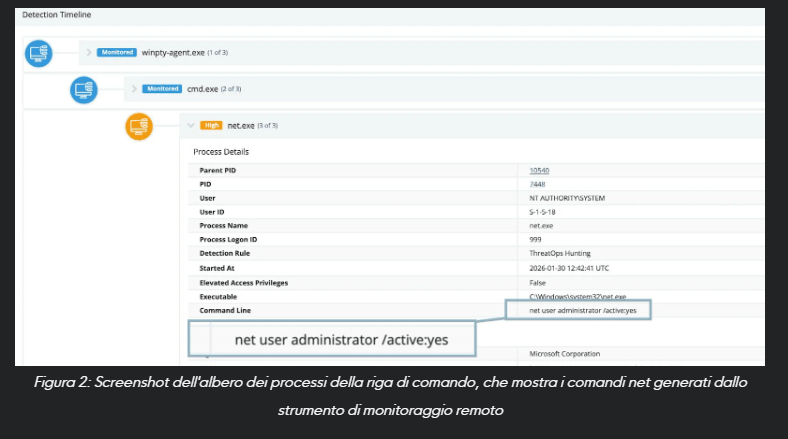
Task: Click the Process Details heading
Action: [221, 152]
